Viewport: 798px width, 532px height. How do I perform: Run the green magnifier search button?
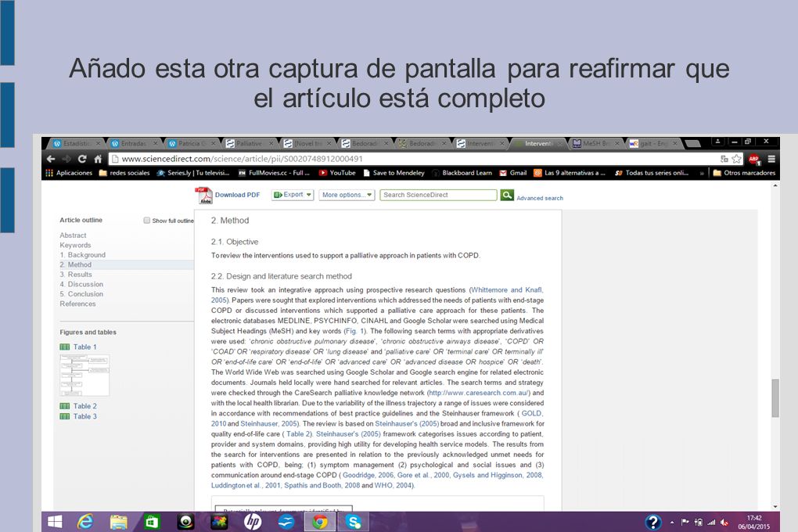pyautogui.click(x=507, y=195)
